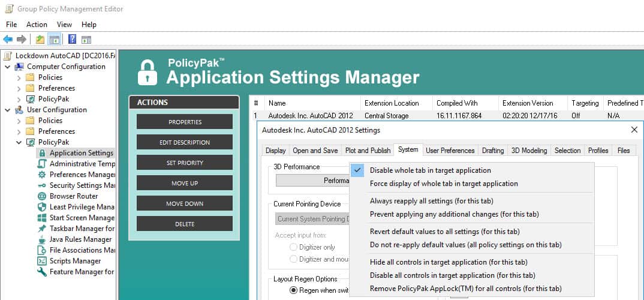Click the Browser Router globe icon
The width and height of the screenshot is (644, 300).
[x=42, y=196]
